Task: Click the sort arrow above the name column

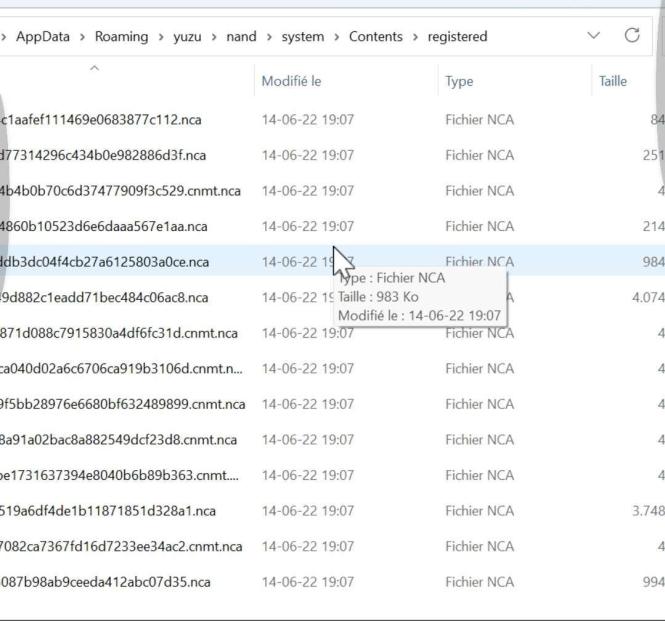Action: coord(95,68)
